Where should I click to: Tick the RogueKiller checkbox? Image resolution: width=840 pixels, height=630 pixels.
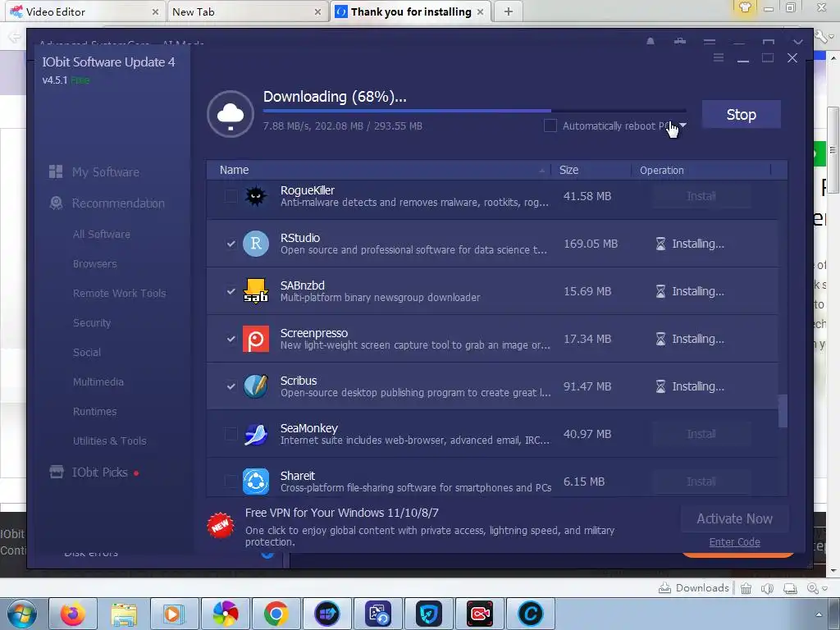pyautogui.click(x=231, y=196)
